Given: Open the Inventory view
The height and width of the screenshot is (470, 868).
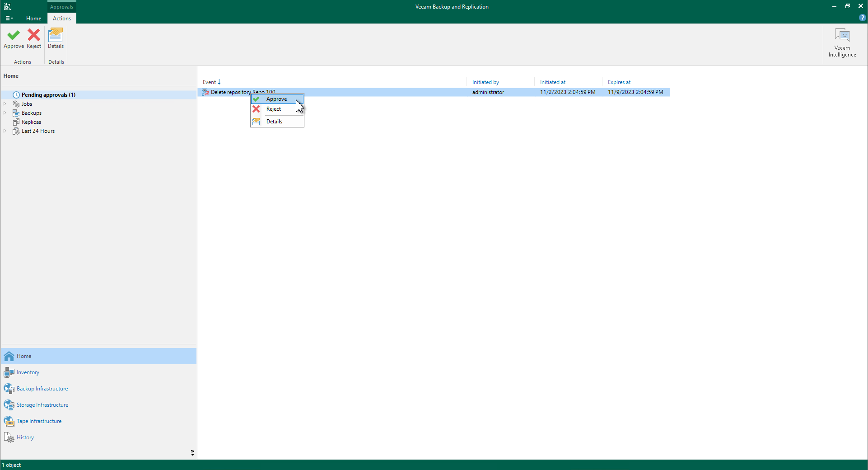Looking at the screenshot, I should (x=98, y=372).
